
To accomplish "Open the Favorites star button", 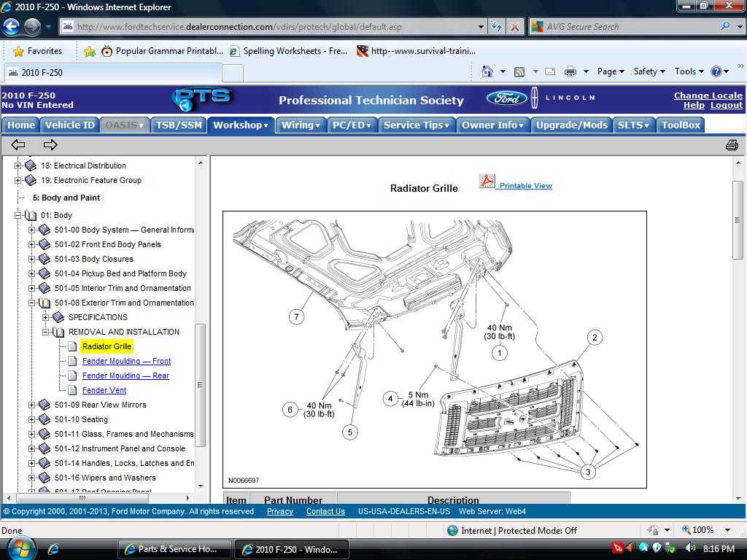I will (38, 51).
